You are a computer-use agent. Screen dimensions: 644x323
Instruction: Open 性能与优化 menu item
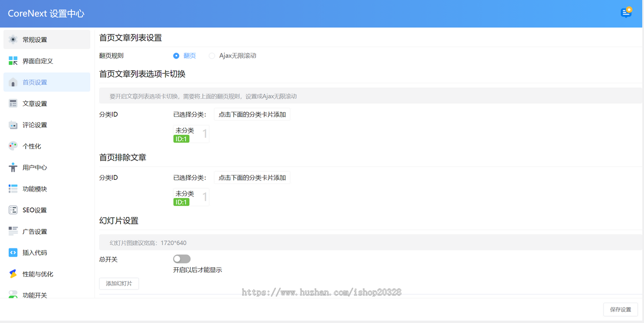47,274
